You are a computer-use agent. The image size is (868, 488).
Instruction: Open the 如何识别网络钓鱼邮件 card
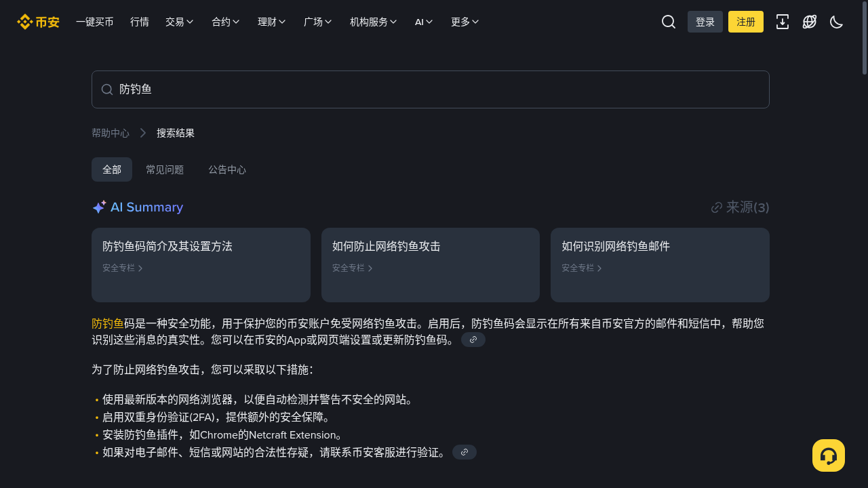660,265
